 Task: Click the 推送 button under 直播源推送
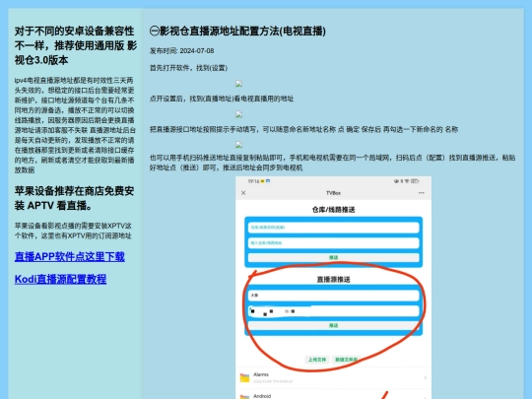tap(334, 325)
